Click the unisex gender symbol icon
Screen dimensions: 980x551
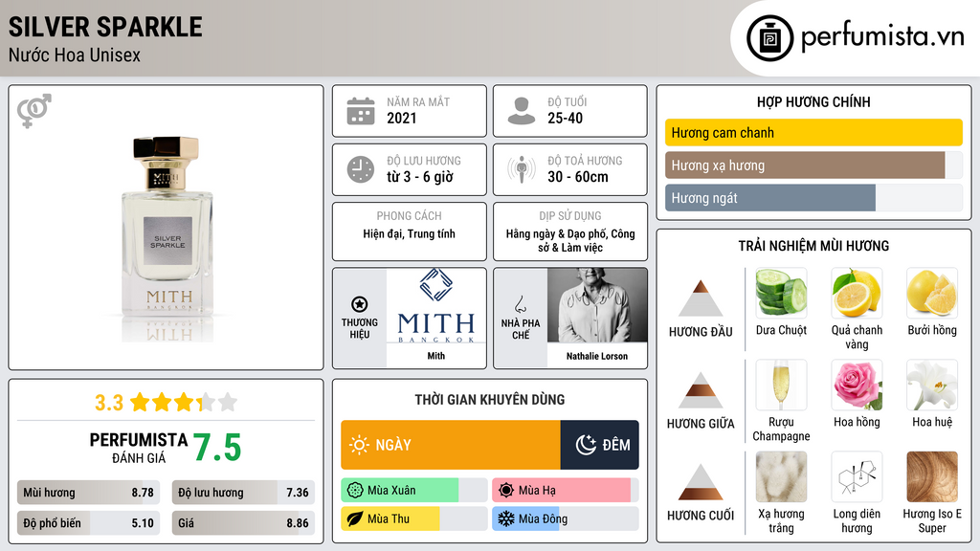point(33,111)
